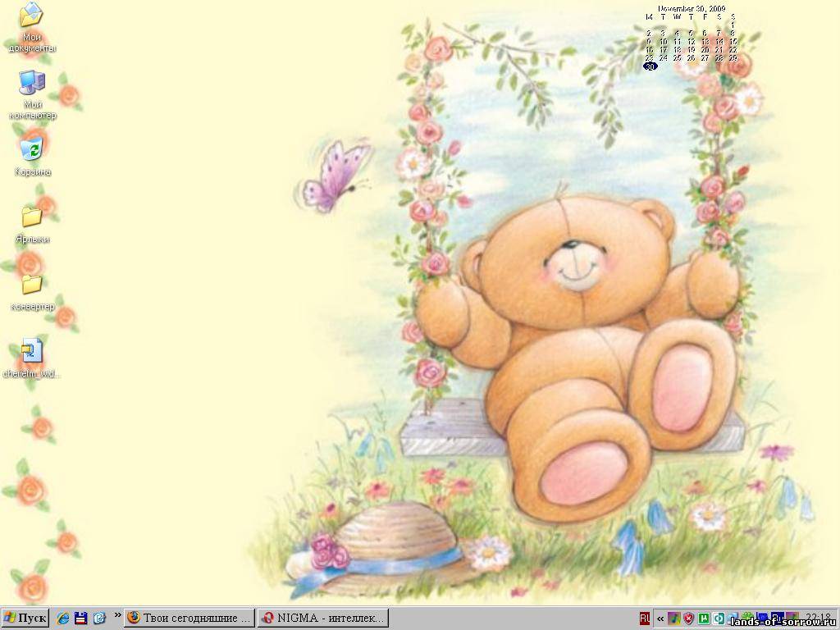Click the red RL language indicator

point(645,619)
